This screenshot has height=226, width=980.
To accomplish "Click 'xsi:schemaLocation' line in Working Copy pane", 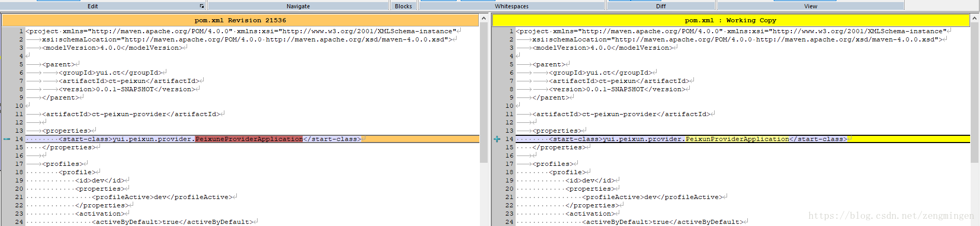I will (x=737, y=39).
